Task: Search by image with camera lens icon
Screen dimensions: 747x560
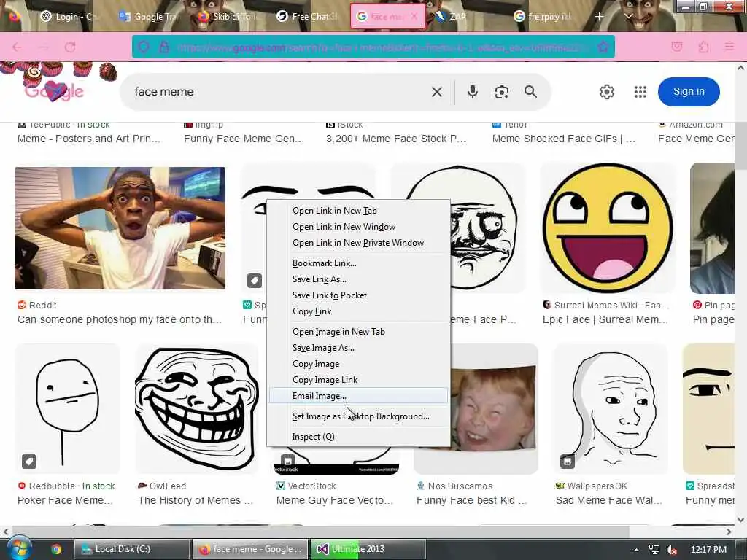Action: coord(502,92)
